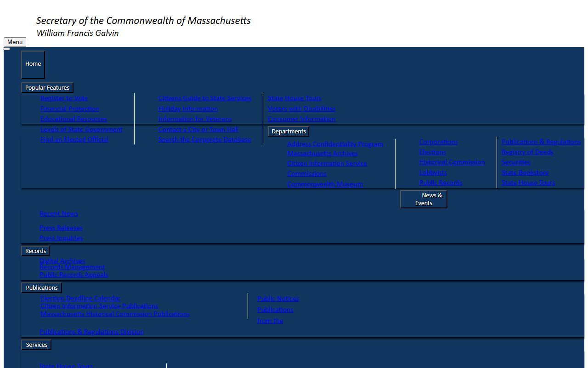
Task: Open the Registry of Deeds link
Action: pos(527,152)
